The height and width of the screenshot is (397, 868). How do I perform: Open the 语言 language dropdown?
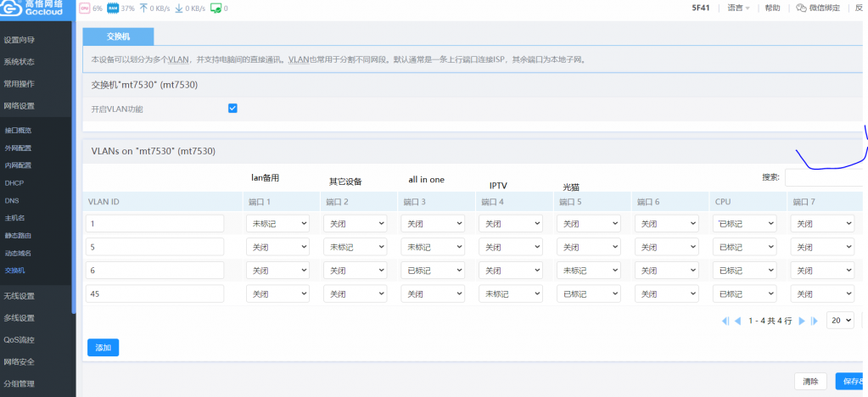pos(738,8)
